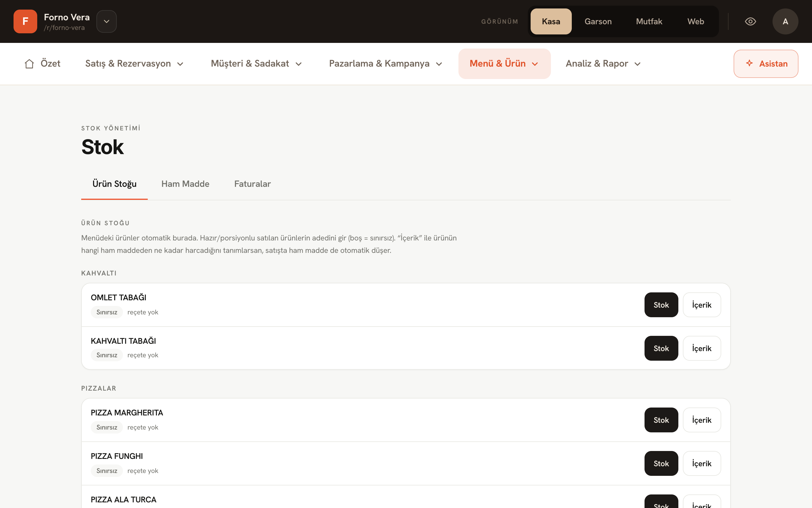Open İçerik for PIZZA MARGHERITA

pos(701,420)
